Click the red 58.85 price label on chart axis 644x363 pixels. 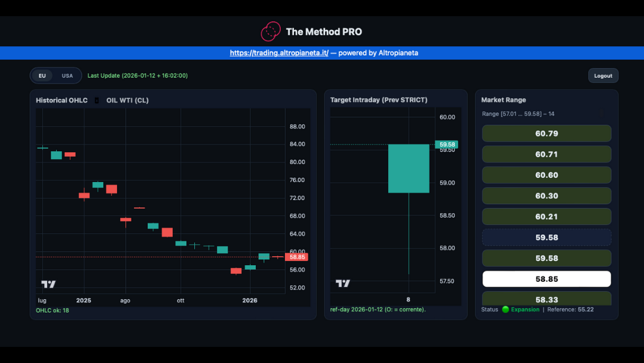click(x=297, y=257)
